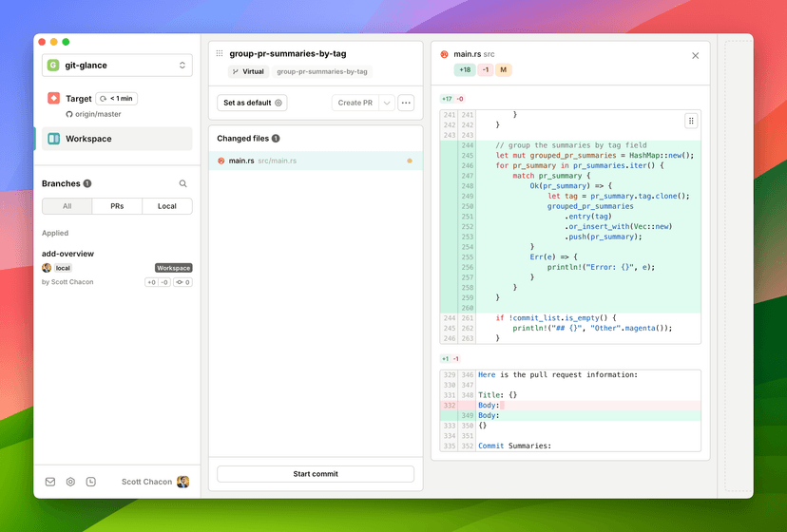The height and width of the screenshot is (532, 787).
Task: Click the hunk drag handle in diff
Action: (691, 121)
